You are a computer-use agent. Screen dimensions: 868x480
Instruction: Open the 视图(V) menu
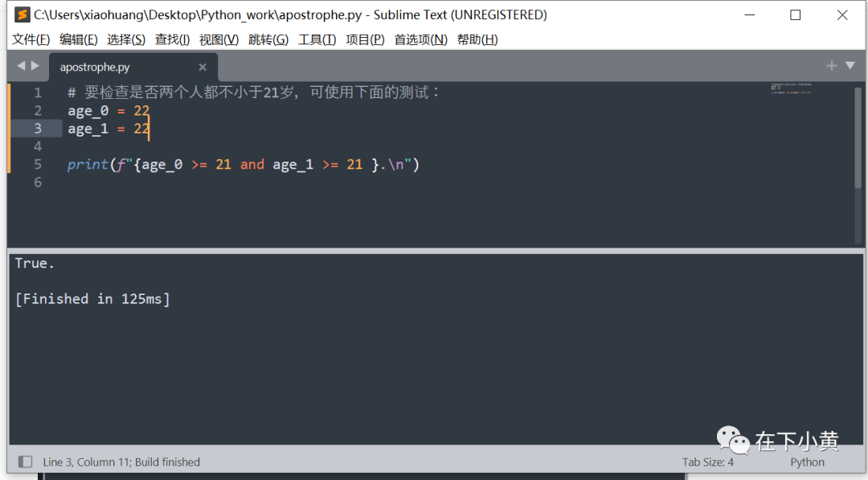click(219, 40)
